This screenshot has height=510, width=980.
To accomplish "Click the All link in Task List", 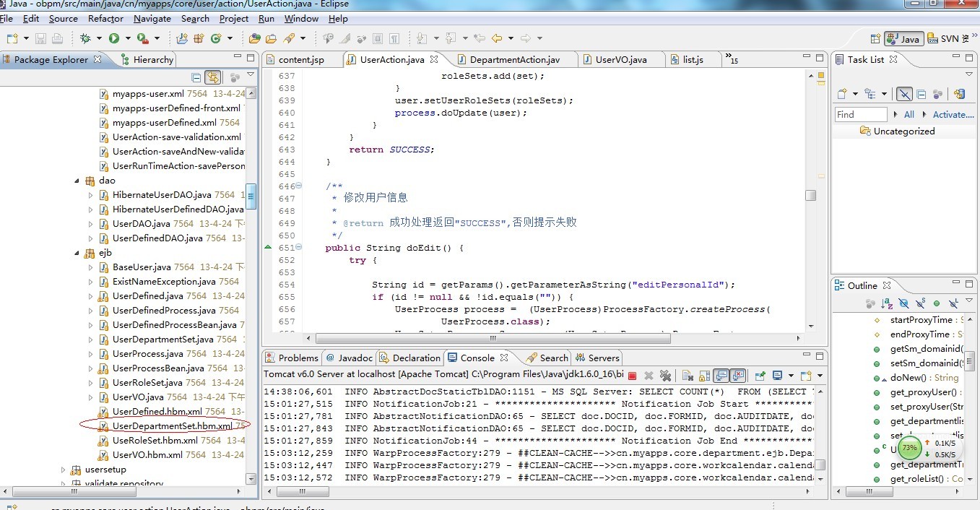I will point(909,114).
